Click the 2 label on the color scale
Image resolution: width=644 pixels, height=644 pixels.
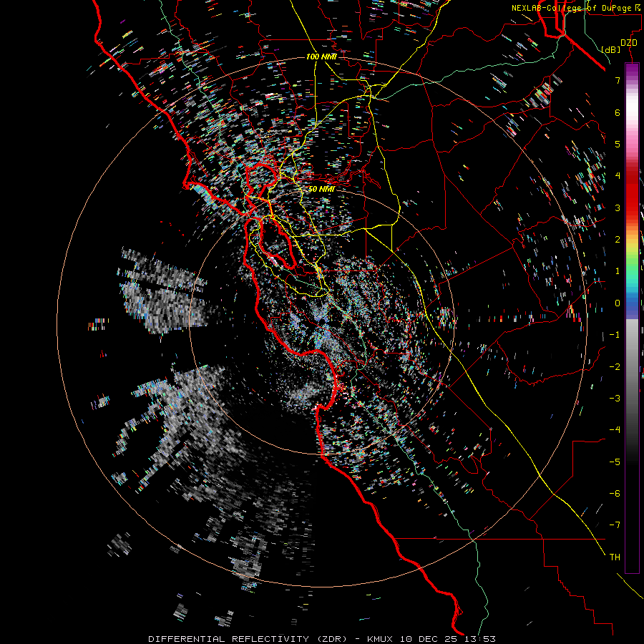[x=618, y=240]
